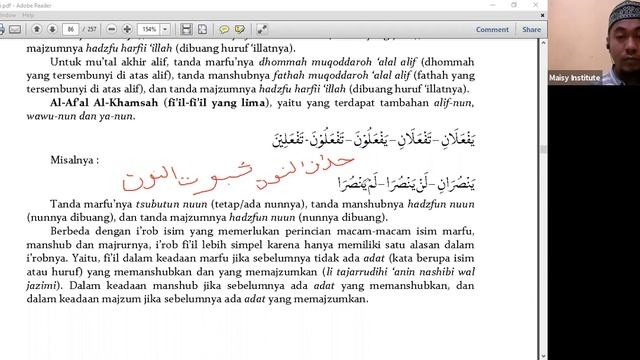This screenshot has width=640, height=360.
Task: Click the email envelope icon
Action: coord(15,29)
